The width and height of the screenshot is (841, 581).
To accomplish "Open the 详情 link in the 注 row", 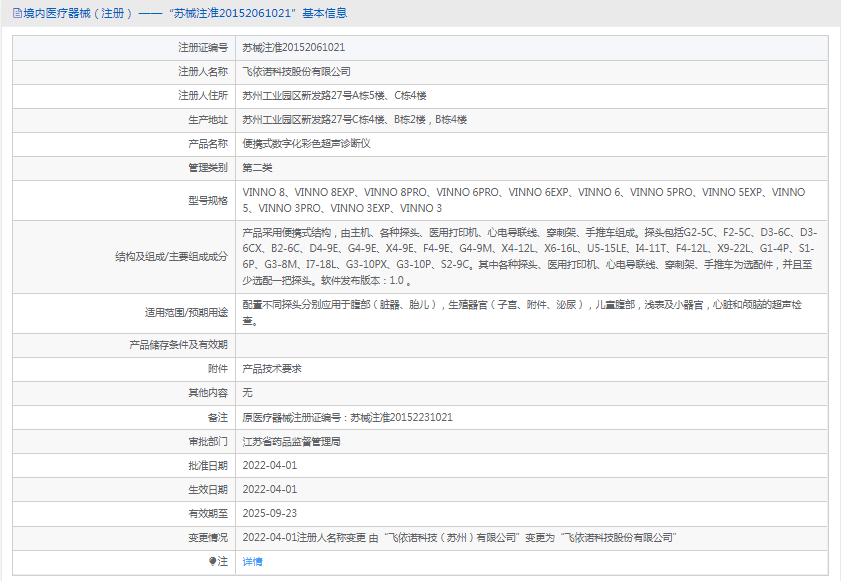I will tap(252, 562).
